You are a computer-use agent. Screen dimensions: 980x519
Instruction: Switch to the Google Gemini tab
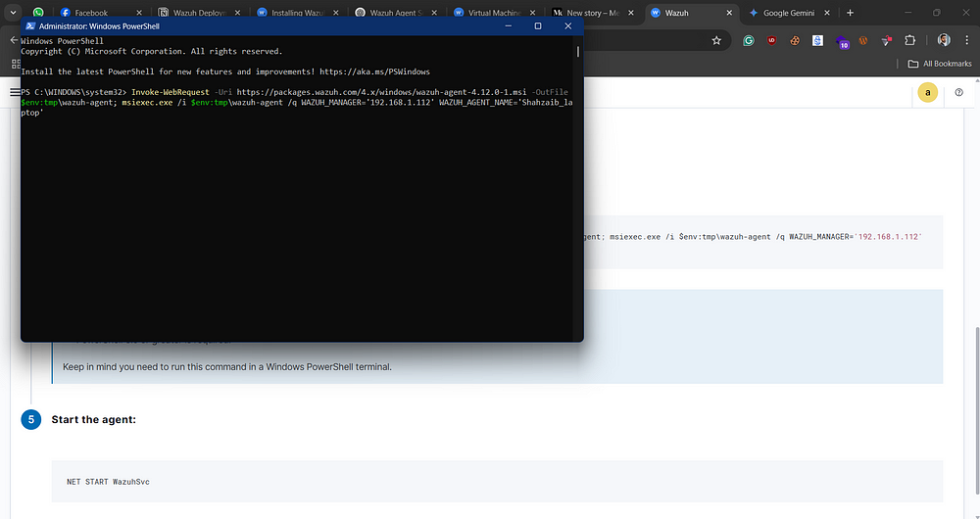(x=783, y=13)
